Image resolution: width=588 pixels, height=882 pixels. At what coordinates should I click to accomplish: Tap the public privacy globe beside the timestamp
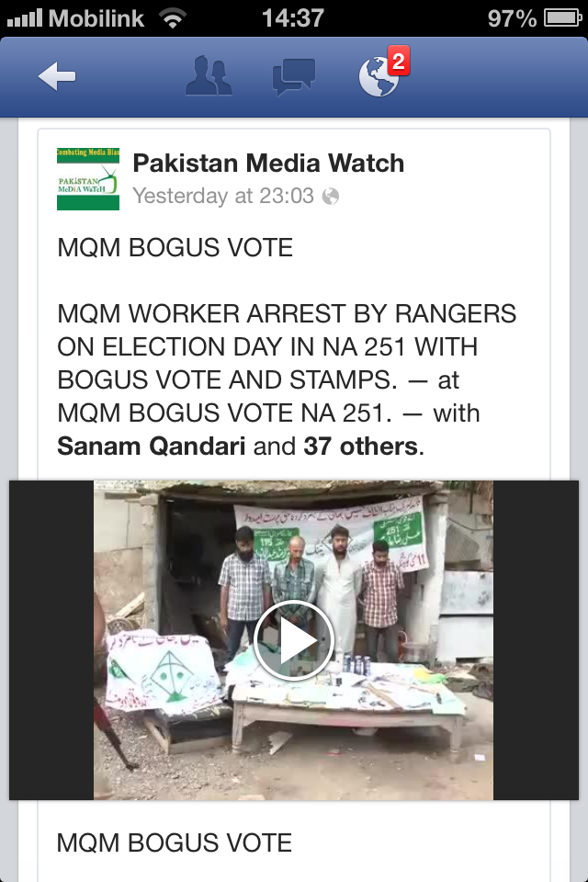331,197
